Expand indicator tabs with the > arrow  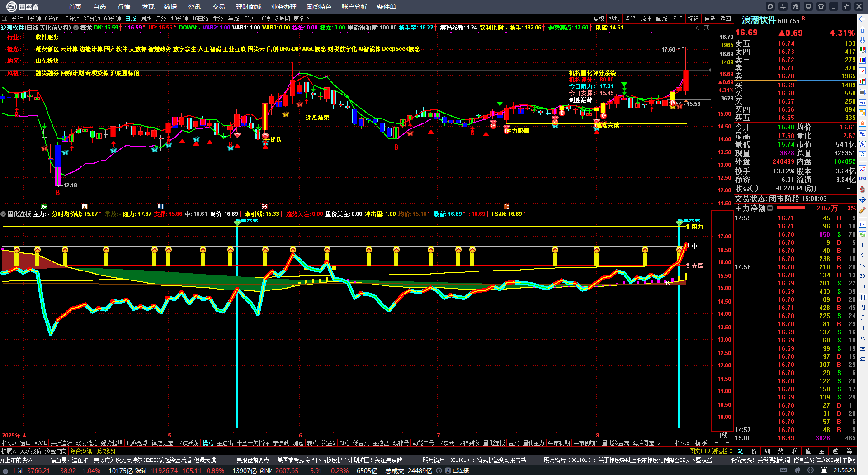(x=659, y=443)
